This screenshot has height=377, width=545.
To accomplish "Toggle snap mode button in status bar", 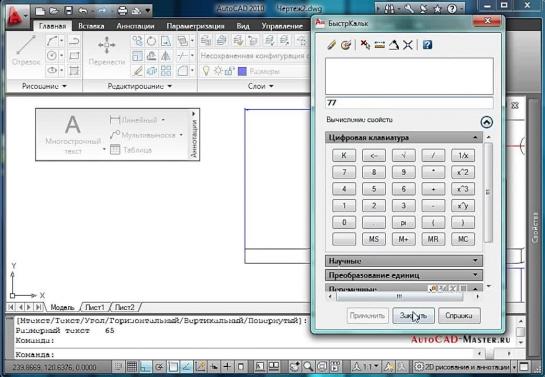I will tap(118, 367).
